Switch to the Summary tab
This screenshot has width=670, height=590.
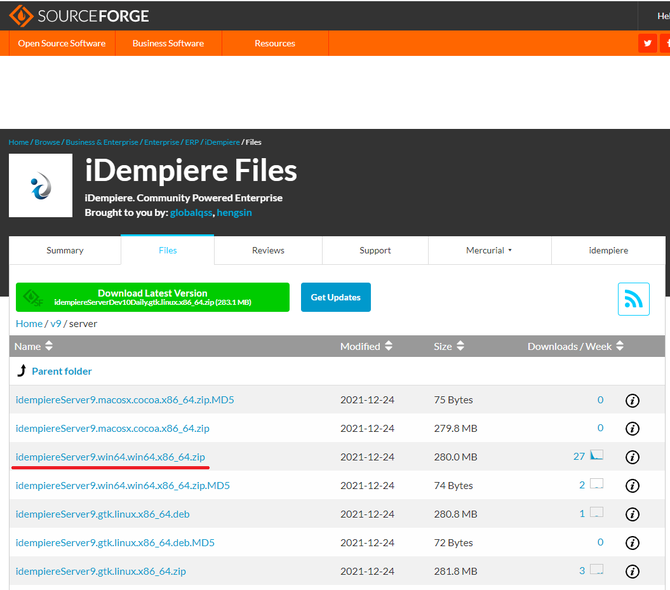(65, 250)
